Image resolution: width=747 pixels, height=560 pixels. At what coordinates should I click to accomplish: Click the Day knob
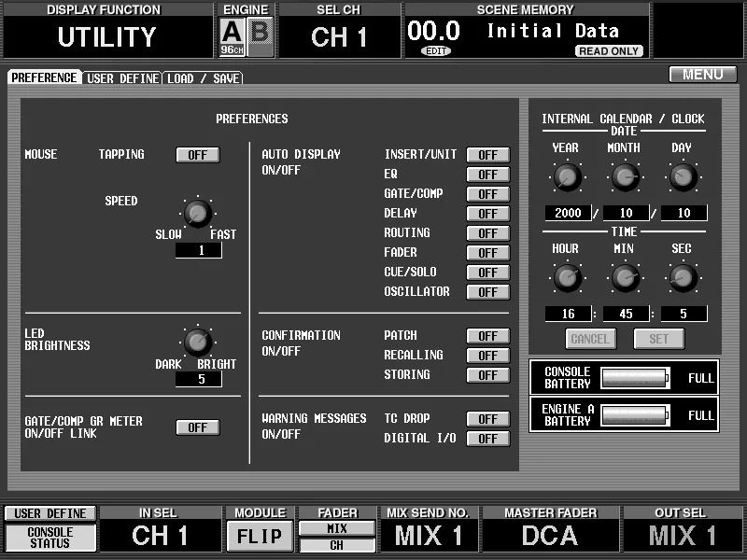pyautogui.click(x=684, y=177)
